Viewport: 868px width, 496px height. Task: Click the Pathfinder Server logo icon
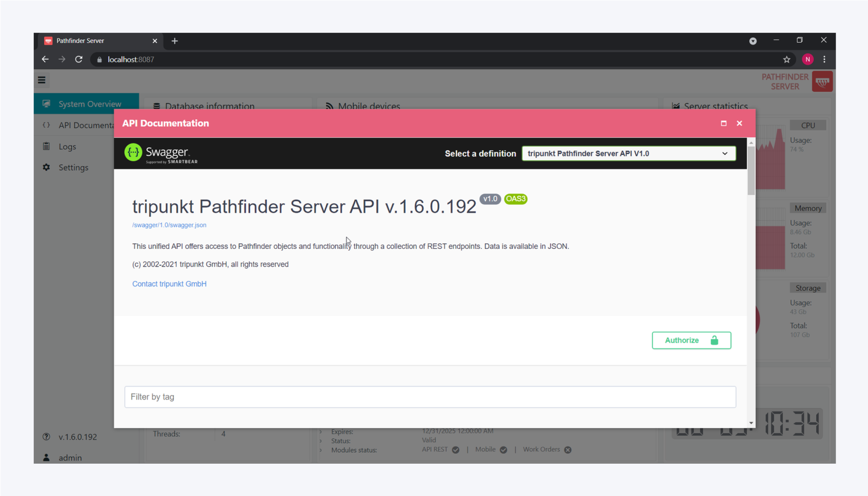point(822,82)
